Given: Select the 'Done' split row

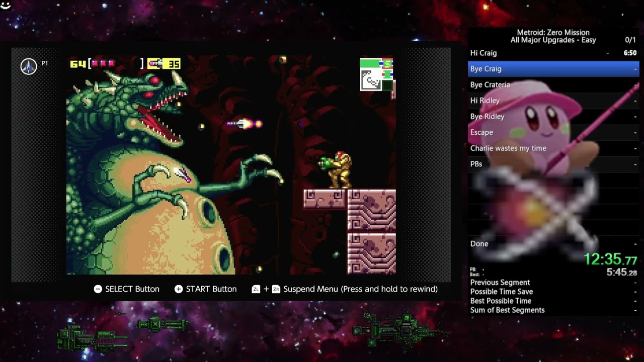Looking at the screenshot, I should pos(553,244).
